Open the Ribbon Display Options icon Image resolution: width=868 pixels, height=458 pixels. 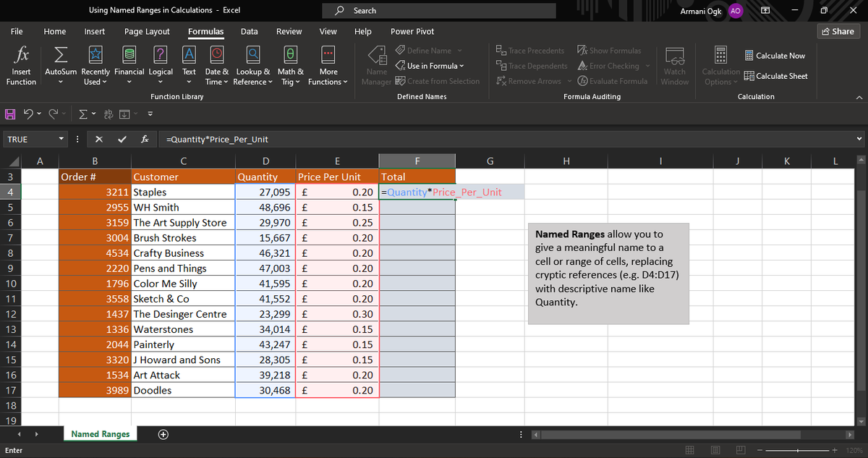(x=767, y=11)
